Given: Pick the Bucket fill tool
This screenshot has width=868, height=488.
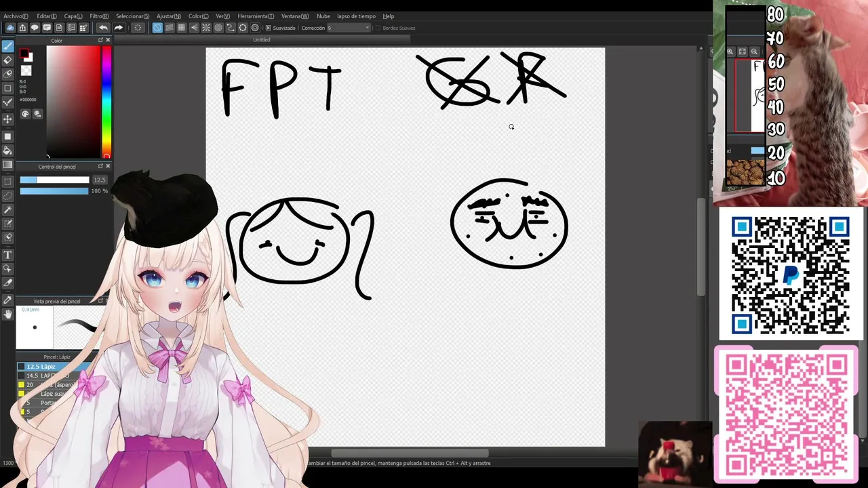Looking at the screenshot, I should pos(7,150).
